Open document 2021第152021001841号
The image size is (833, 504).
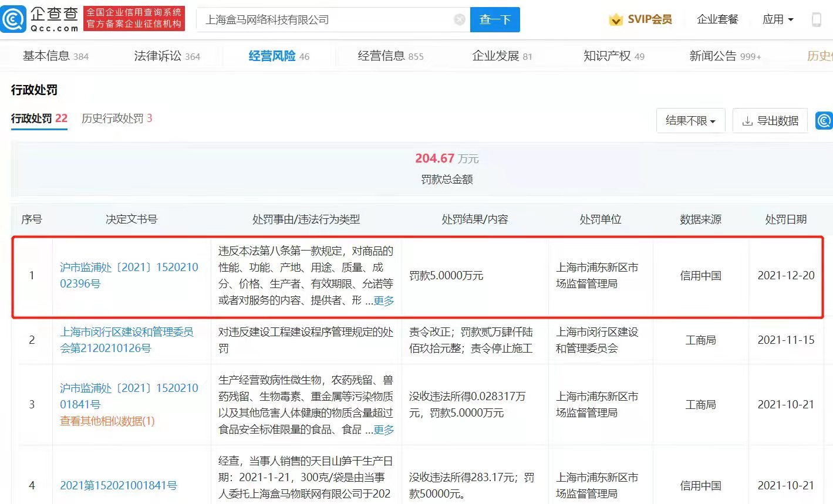click(x=119, y=485)
